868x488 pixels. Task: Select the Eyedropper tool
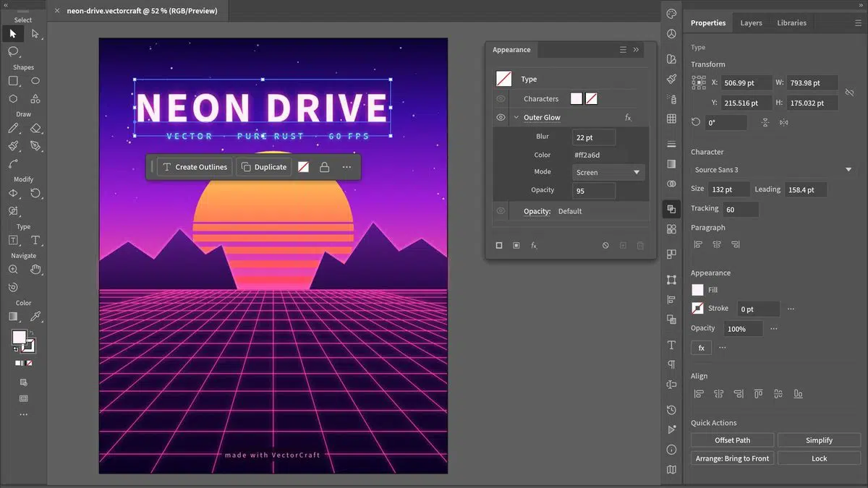[35, 317]
